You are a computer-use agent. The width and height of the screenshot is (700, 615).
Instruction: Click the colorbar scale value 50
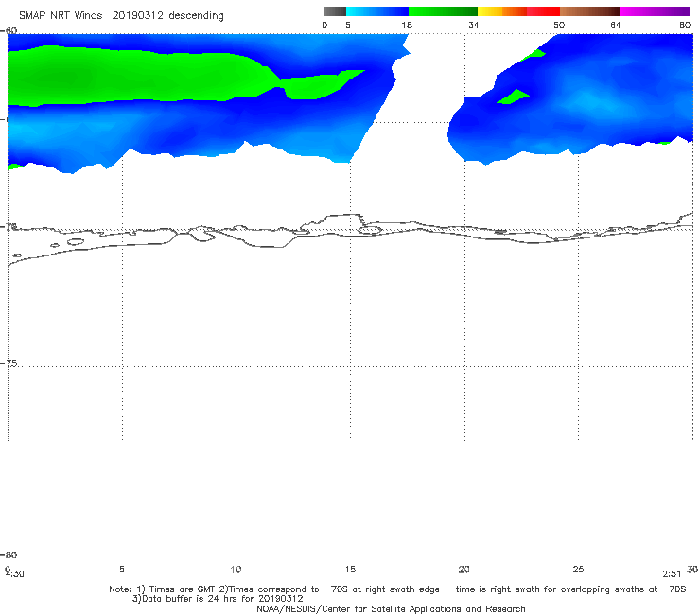coord(559,26)
